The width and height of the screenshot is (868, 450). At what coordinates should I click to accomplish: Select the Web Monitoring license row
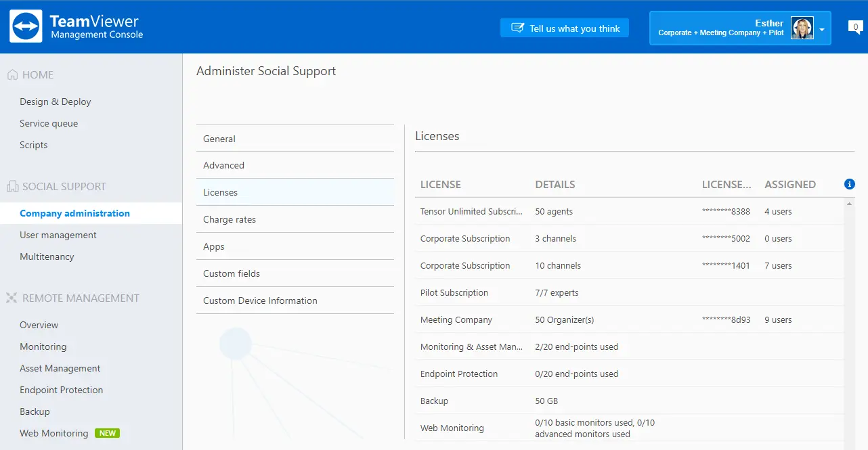pos(630,428)
